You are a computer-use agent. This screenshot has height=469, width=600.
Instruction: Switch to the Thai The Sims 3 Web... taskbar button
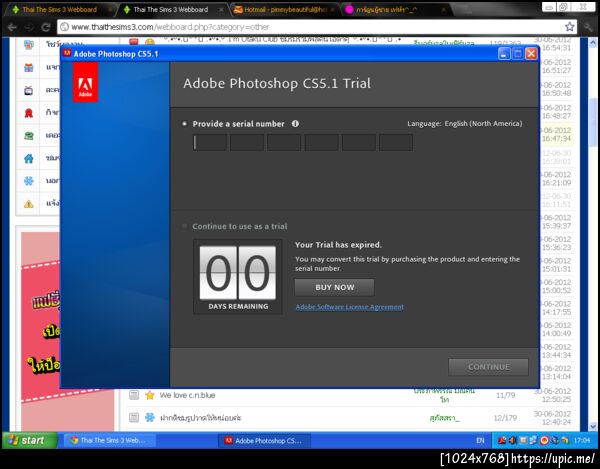(109, 440)
